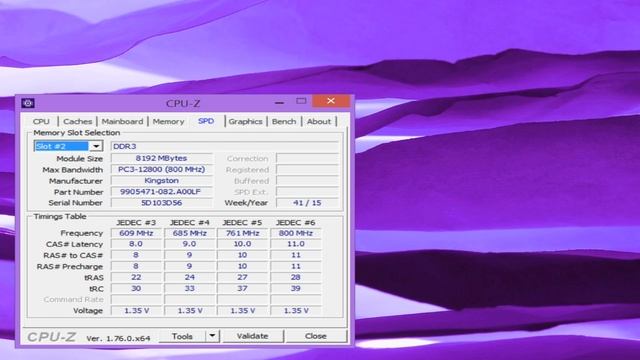Click tRAS value 24
This screenshot has height=360, width=640.
189,277
